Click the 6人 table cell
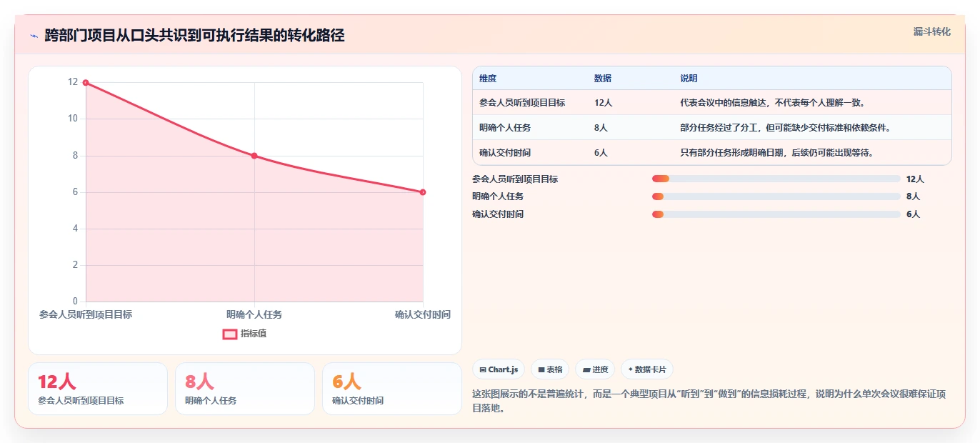The width and height of the screenshot is (980, 443). click(601, 153)
